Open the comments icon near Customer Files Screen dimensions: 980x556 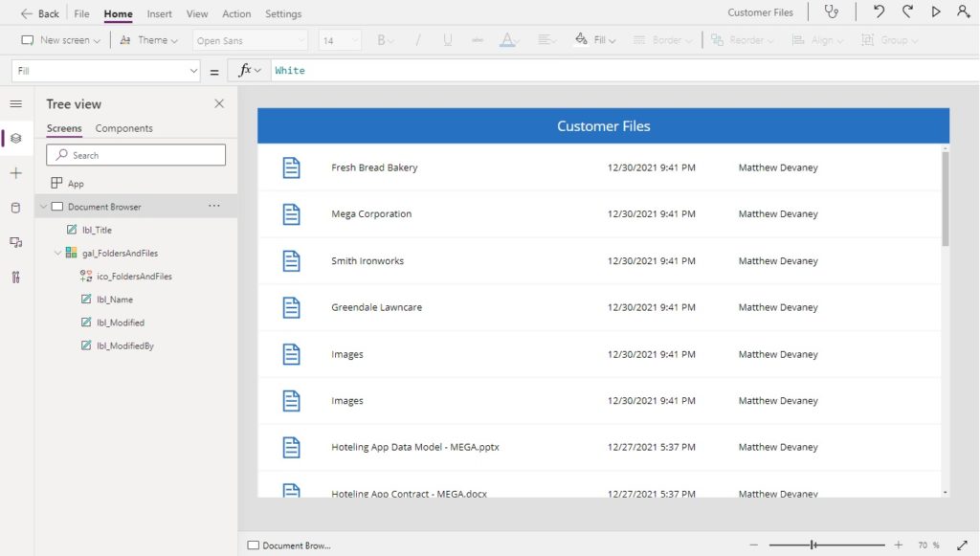tap(832, 12)
